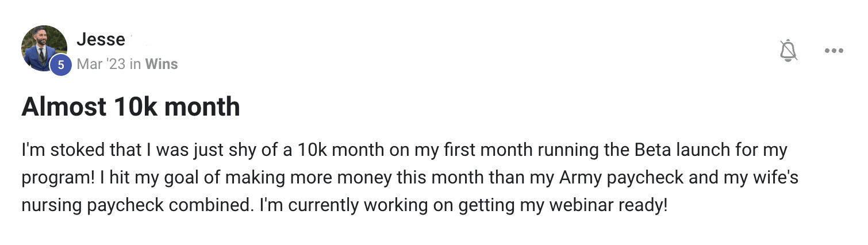Open the post titled Almost 10k month
Screen dimensions: 868x245
[x=130, y=107]
